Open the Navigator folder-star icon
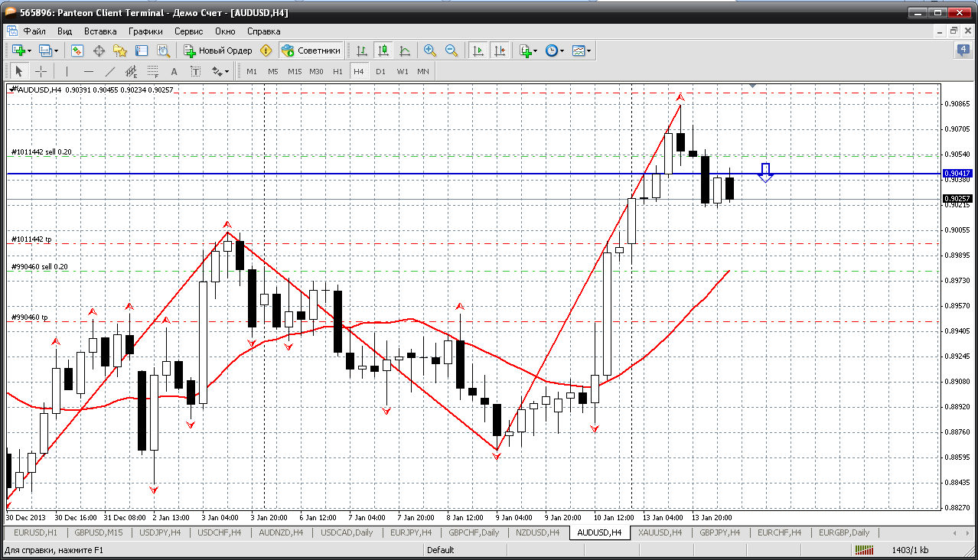Image resolution: width=978 pixels, height=560 pixels. (x=120, y=50)
